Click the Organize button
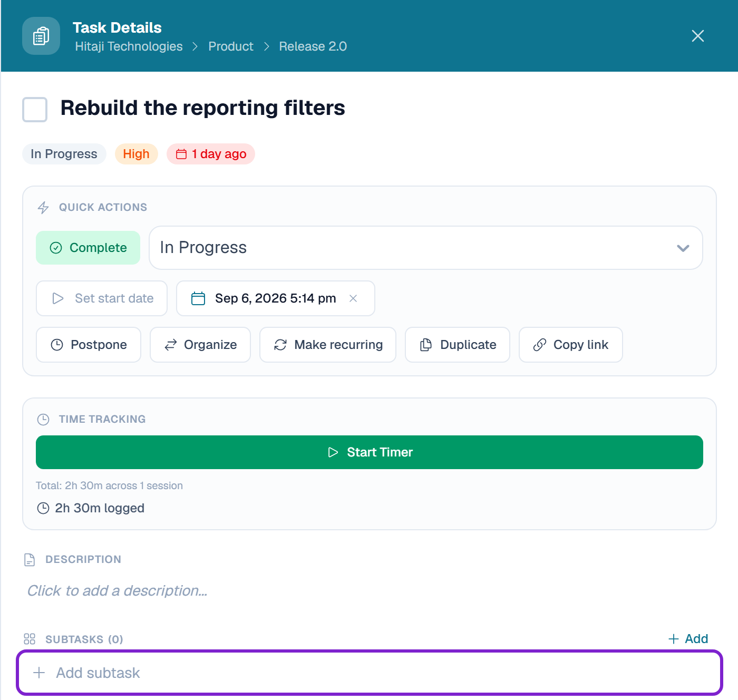This screenshot has height=700, width=738. click(x=200, y=345)
